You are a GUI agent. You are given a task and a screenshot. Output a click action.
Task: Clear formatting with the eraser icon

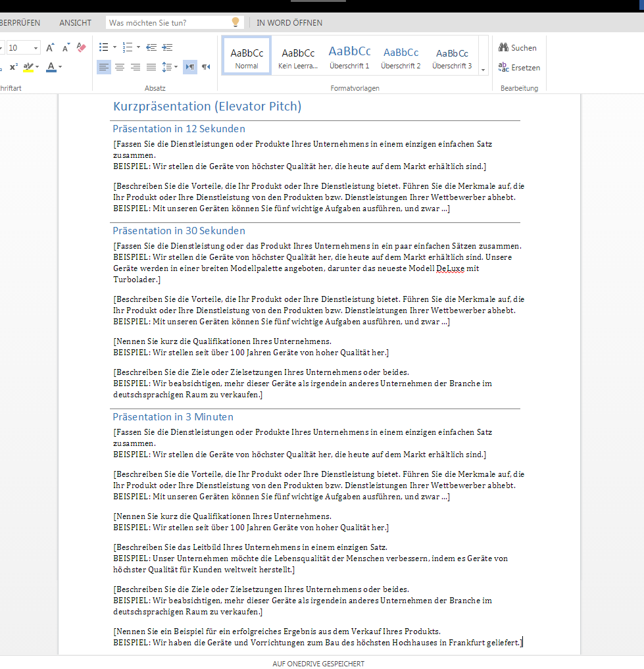(x=82, y=47)
